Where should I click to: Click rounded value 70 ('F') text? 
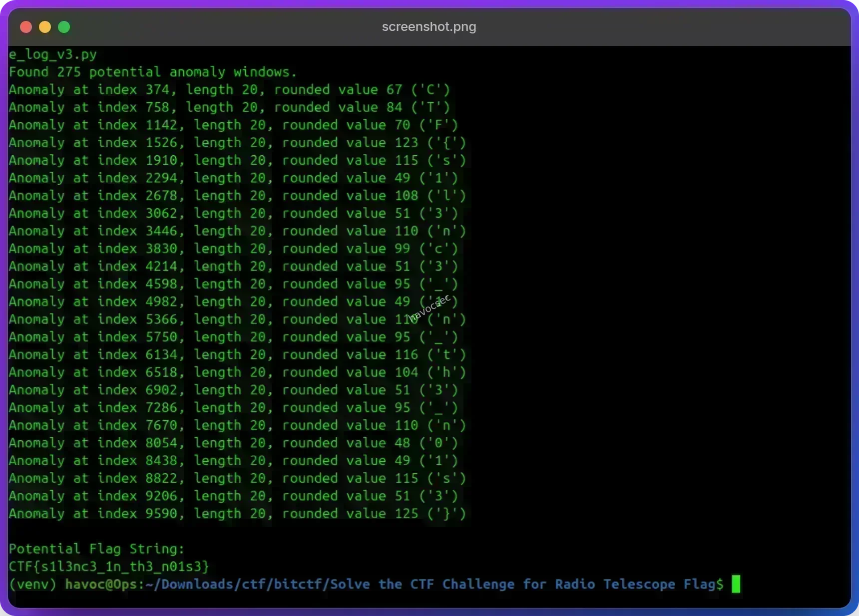371,125
